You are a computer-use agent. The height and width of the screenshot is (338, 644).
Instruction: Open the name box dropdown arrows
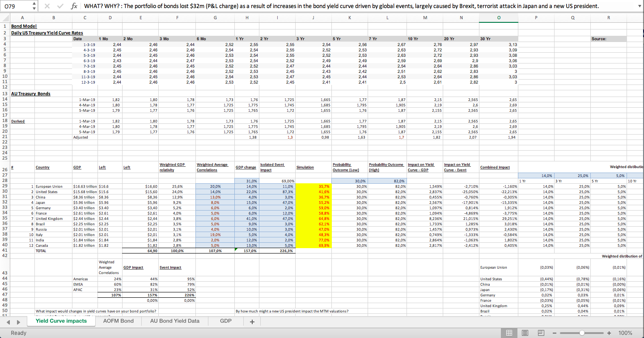(34, 6)
